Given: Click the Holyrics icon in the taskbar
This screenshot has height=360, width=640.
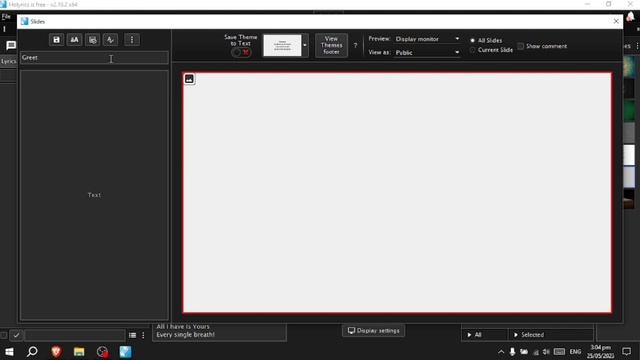Looking at the screenshot, I should coord(125,351).
